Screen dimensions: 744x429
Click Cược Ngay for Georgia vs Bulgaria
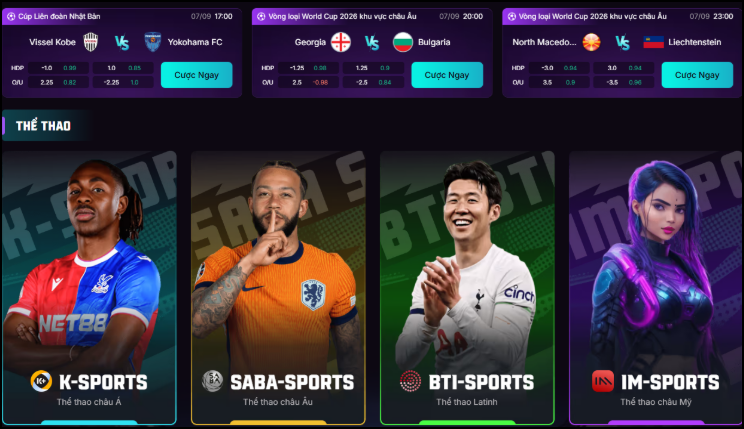click(x=447, y=75)
